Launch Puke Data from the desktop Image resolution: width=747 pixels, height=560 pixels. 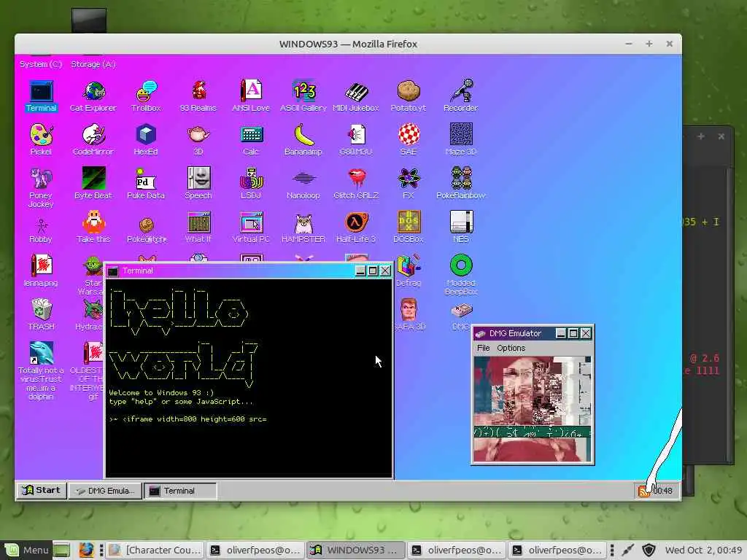point(146,183)
